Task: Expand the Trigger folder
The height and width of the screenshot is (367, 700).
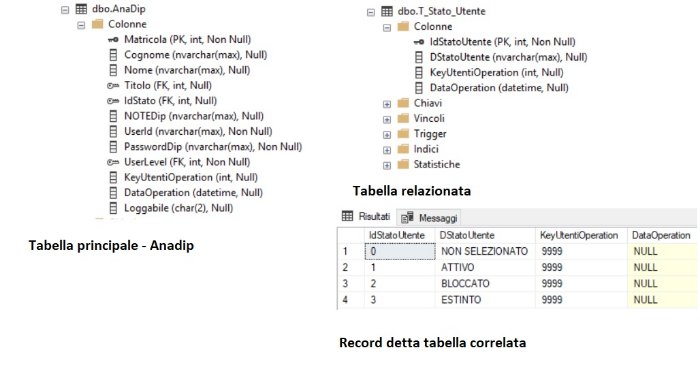Action: 387,134
